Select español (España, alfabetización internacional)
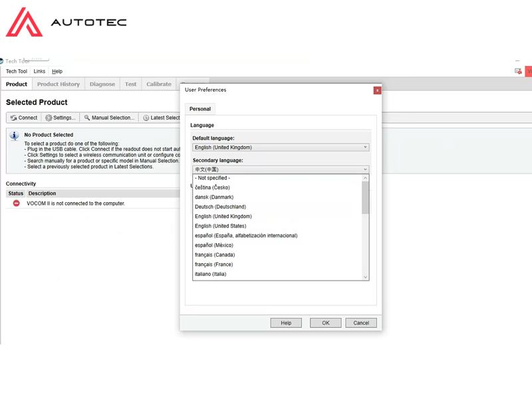The width and height of the screenshot is (532, 399). click(277, 235)
